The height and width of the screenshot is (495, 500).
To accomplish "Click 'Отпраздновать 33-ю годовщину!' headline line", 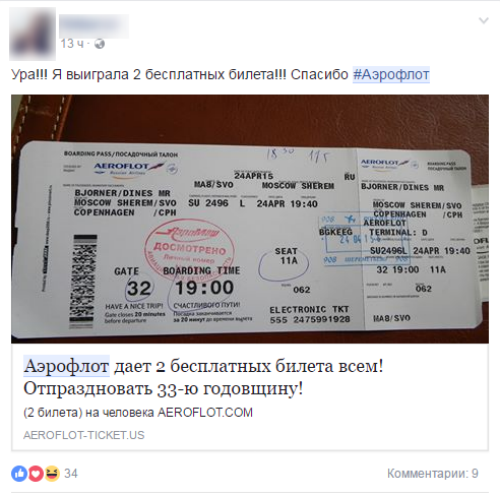I will click(163, 388).
